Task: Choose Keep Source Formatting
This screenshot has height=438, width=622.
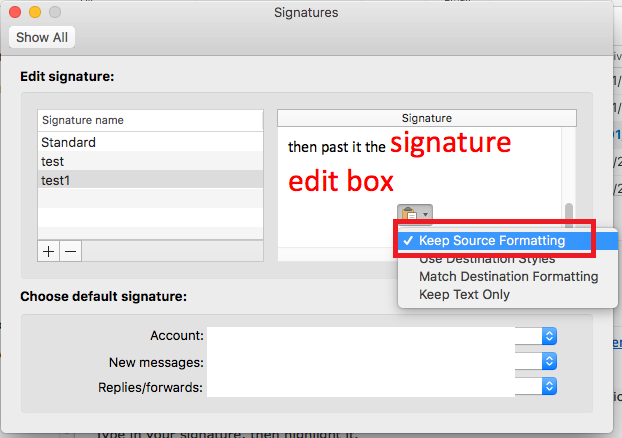Action: 508,241
